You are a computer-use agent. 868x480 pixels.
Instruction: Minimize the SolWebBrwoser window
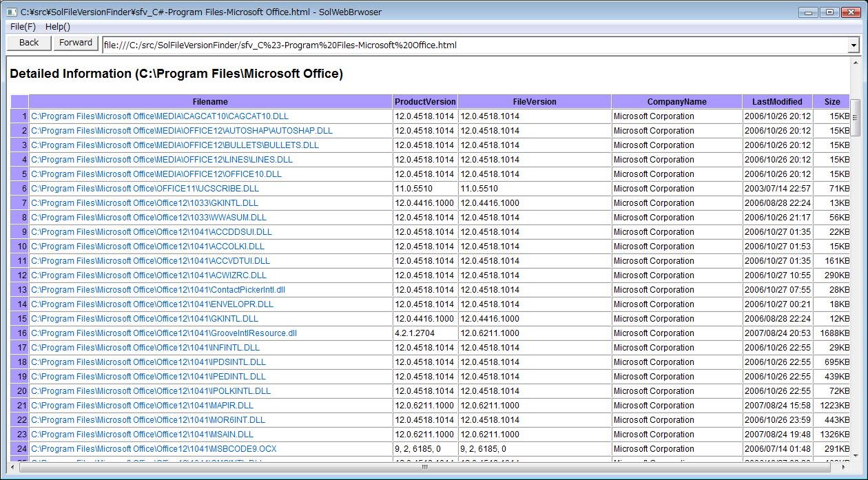[809, 12]
